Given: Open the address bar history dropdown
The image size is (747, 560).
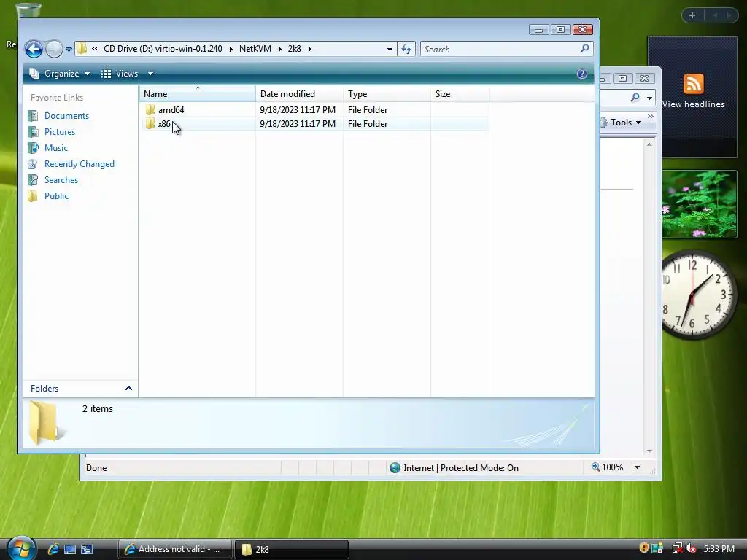Looking at the screenshot, I should point(390,49).
